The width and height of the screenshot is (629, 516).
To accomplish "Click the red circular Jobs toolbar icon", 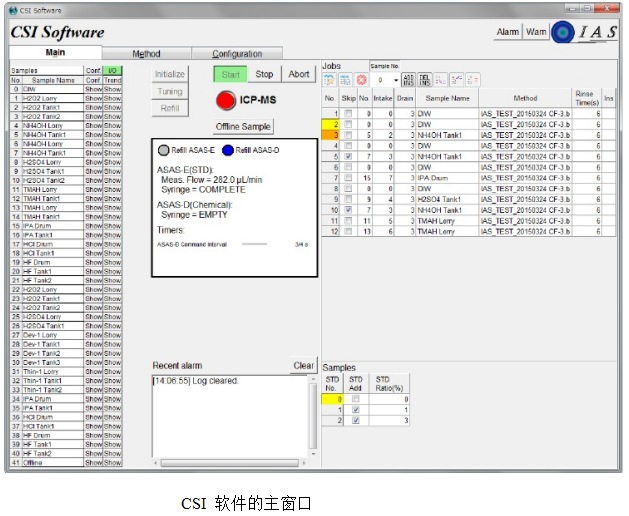I will click(362, 79).
